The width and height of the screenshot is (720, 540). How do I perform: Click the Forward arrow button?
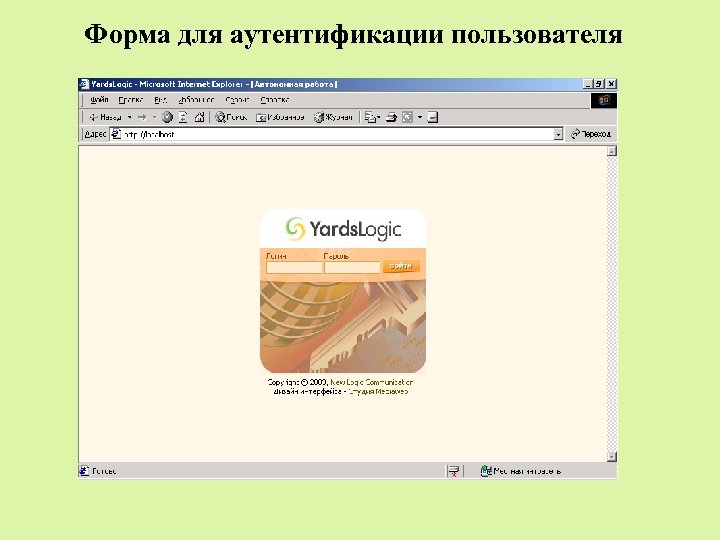pyautogui.click(x=142, y=118)
